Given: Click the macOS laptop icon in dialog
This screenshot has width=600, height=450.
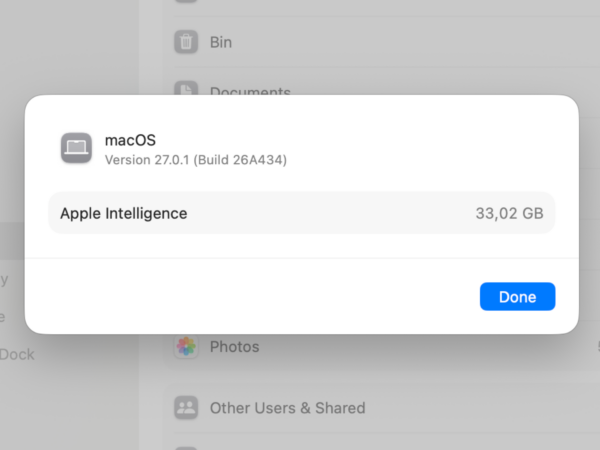Looking at the screenshot, I should click(76, 148).
